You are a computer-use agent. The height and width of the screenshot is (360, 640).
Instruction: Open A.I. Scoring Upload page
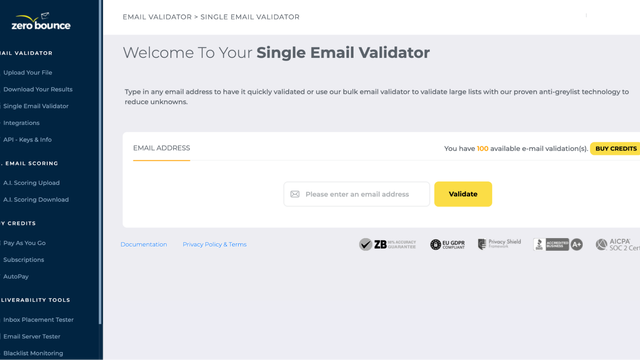(31, 182)
